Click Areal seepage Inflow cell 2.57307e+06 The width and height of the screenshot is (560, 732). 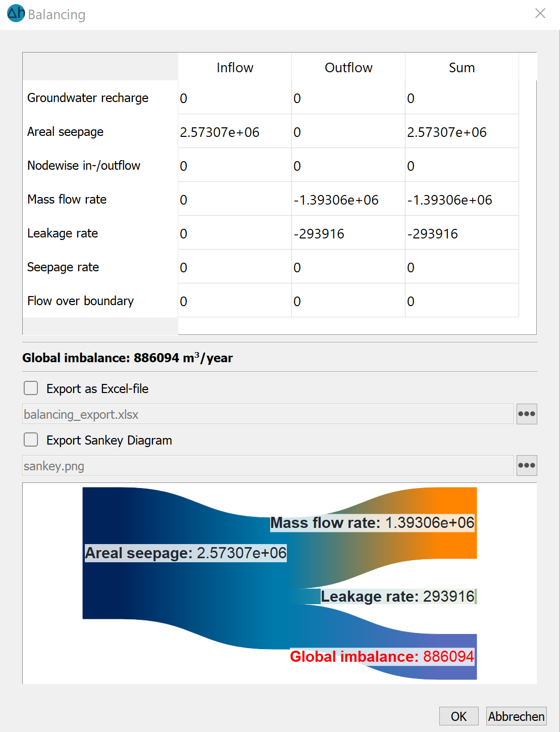pyautogui.click(x=235, y=131)
